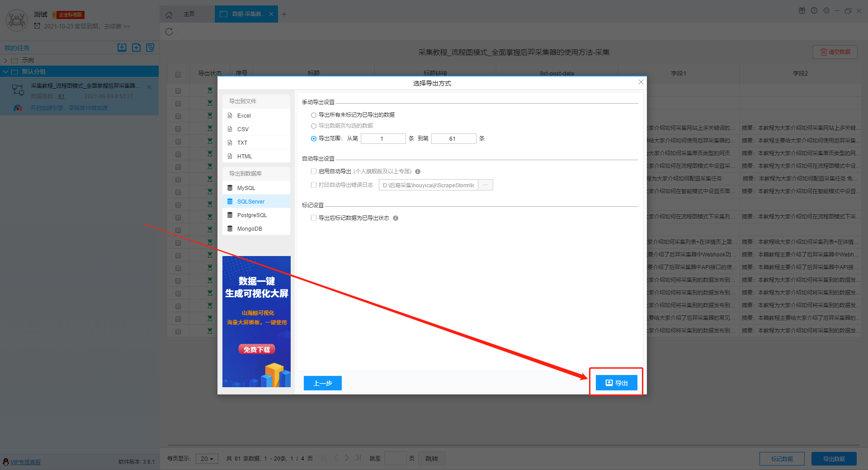
Task: Click 清空数据 button
Action: (835, 52)
